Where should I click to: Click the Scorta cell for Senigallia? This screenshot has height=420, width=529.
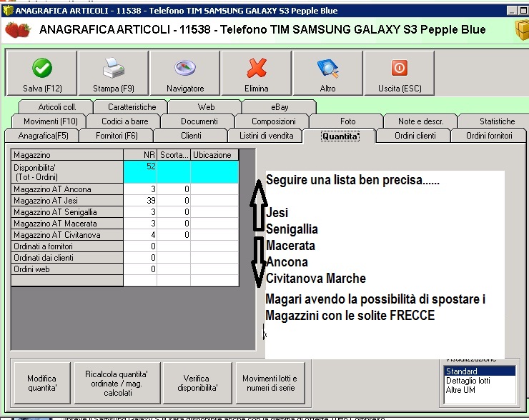coord(174,212)
